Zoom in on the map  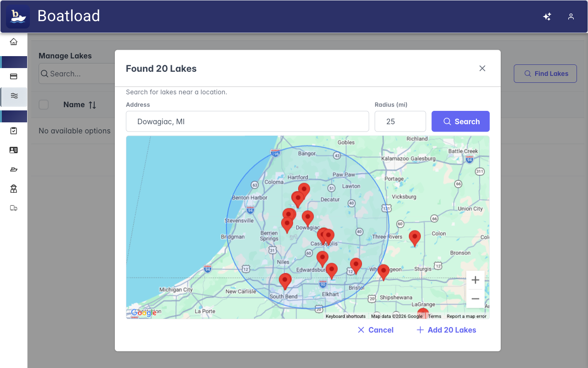pyautogui.click(x=475, y=280)
